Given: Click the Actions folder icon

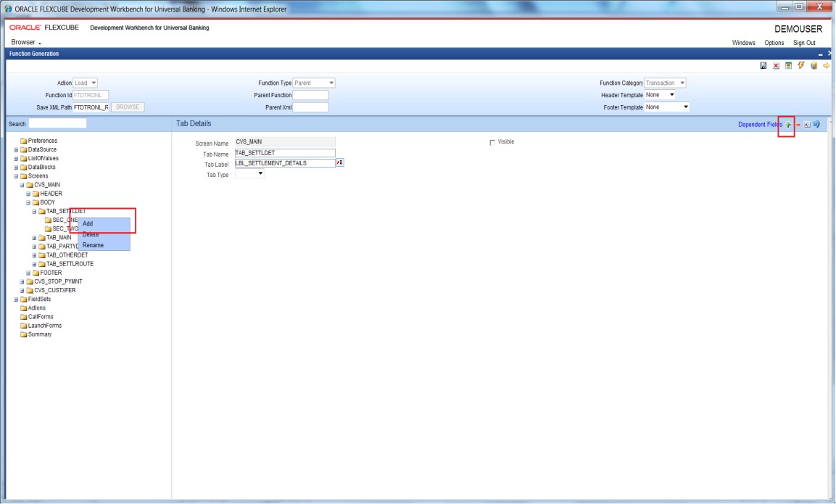Looking at the screenshot, I should (23, 307).
